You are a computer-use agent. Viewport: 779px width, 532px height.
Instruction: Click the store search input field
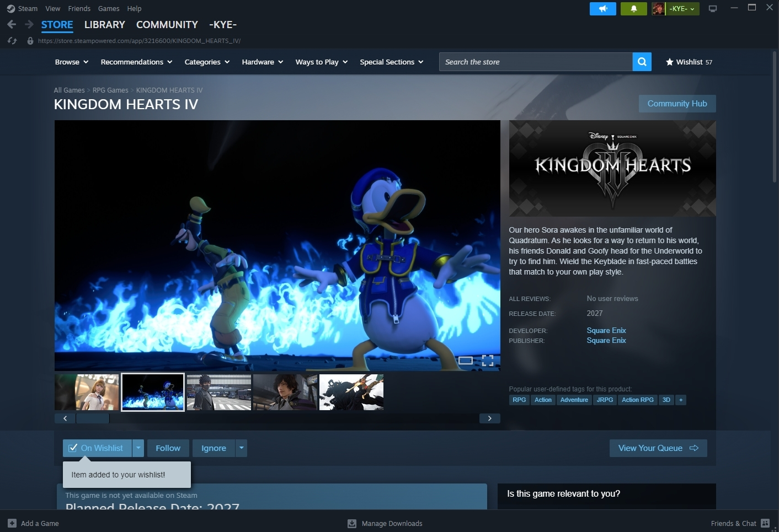coord(536,62)
